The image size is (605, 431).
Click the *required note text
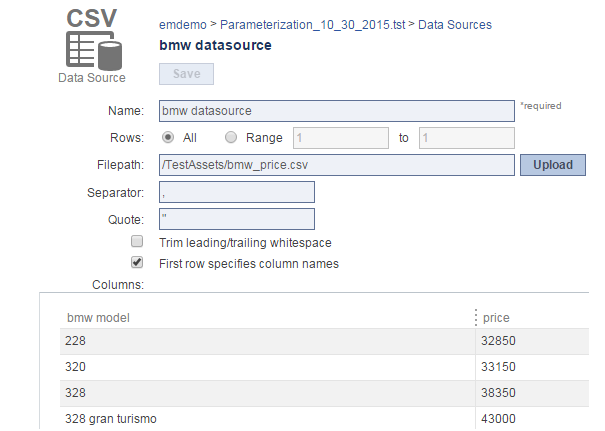(541, 106)
